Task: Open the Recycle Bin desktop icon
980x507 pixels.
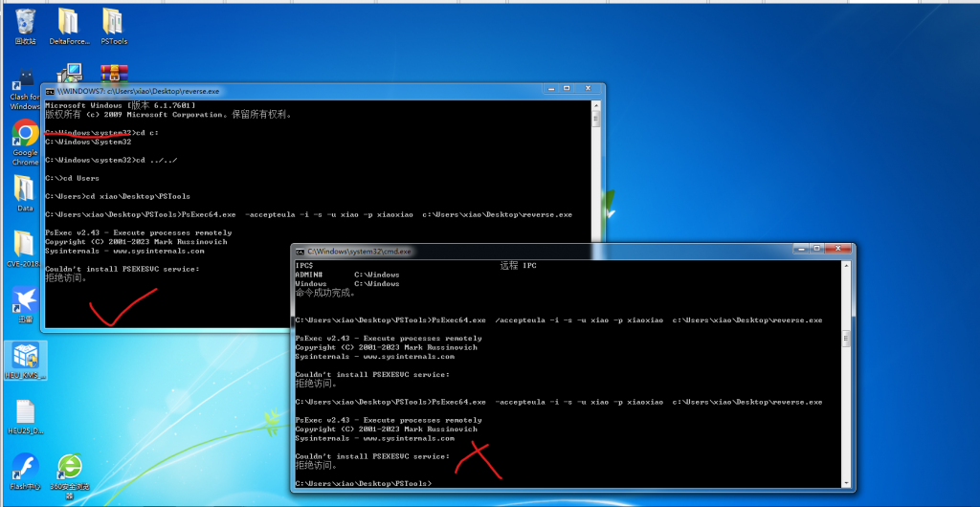Action: [26, 27]
